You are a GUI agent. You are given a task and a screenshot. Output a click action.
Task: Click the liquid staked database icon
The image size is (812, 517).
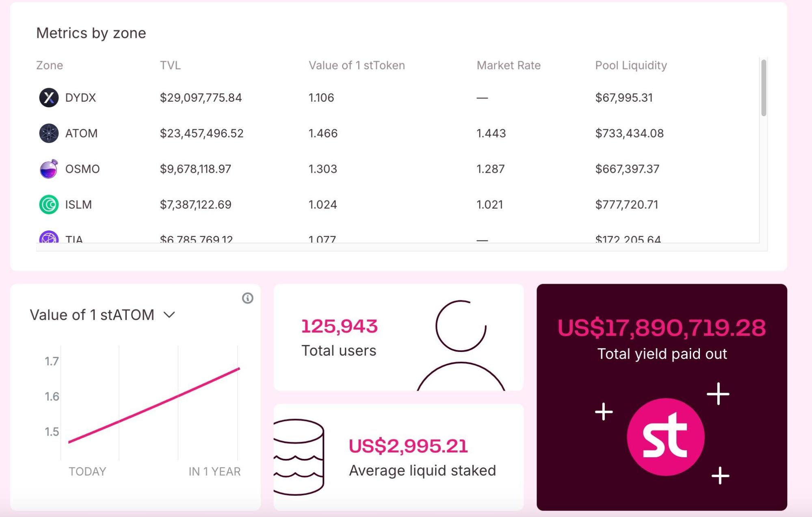tap(299, 457)
